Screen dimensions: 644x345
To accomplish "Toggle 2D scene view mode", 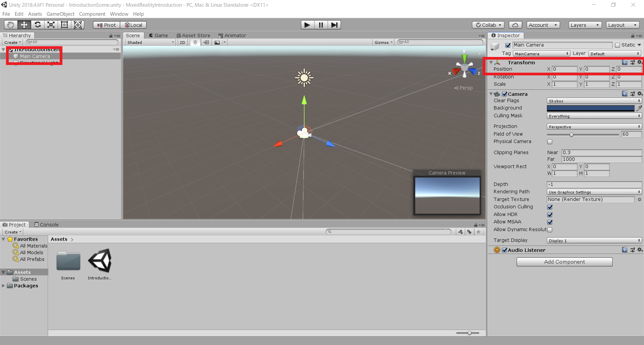I will [x=182, y=43].
